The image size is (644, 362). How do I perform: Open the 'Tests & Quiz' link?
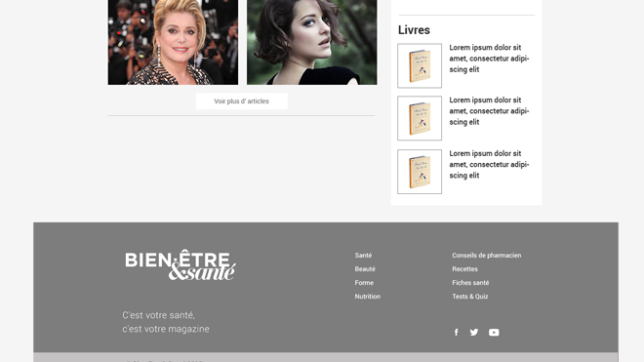(470, 297)
